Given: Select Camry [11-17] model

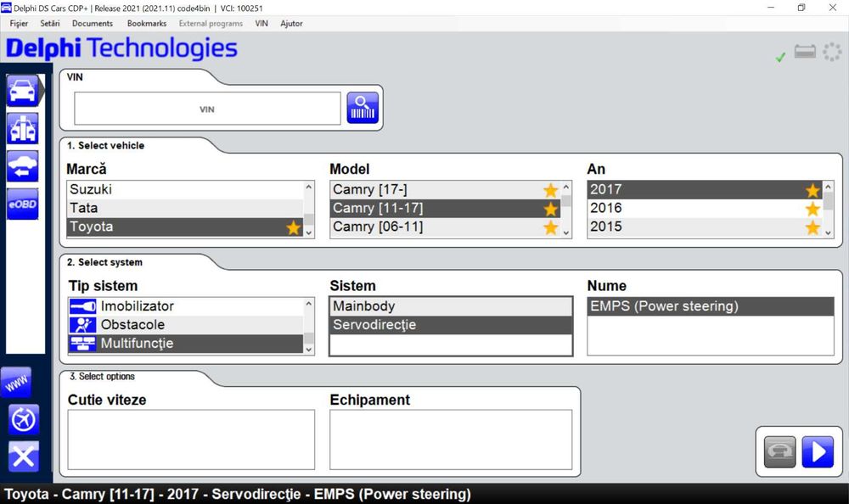Looking at the screenshot, I should pos(445,208).
